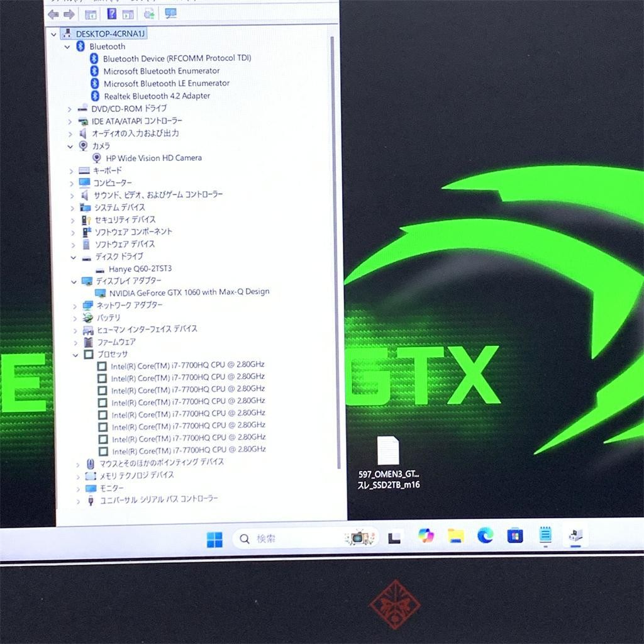Select the ソフトウェア デバイス category

[125, 245]
